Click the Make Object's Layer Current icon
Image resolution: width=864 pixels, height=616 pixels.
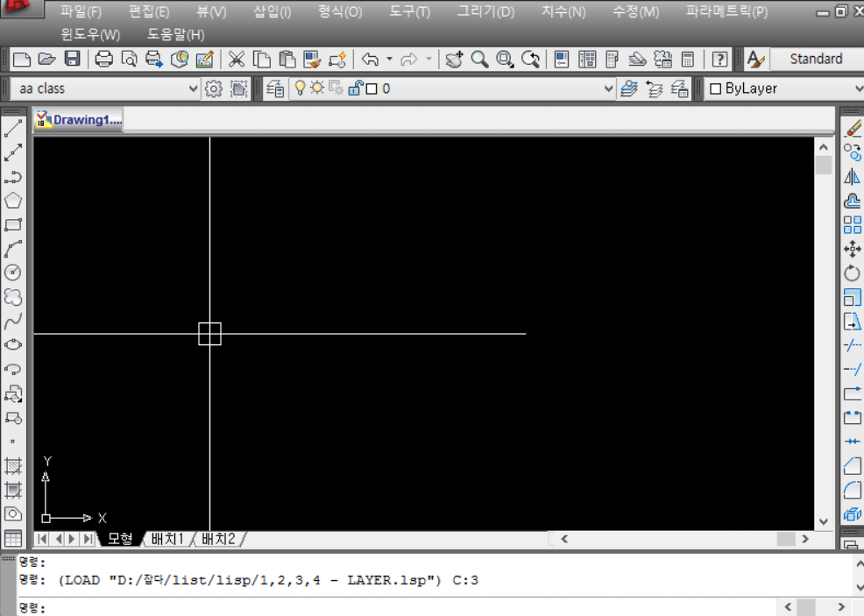click(x=629, y=89)
